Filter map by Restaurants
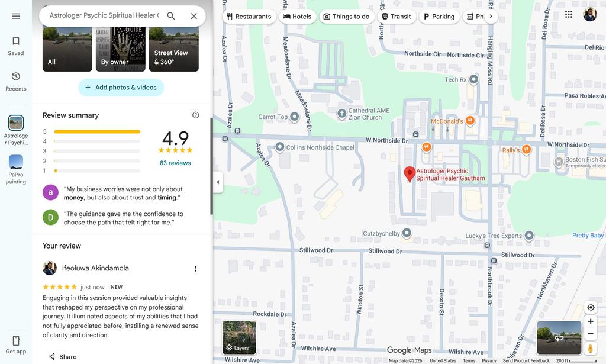This screenshot has height=364, width=606. coord(249,16)
